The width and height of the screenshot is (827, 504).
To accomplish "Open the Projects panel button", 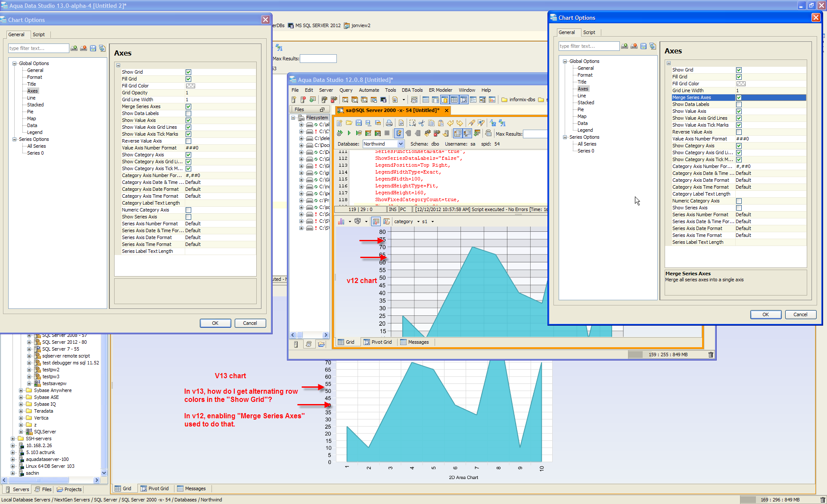I will click(69, 489).
